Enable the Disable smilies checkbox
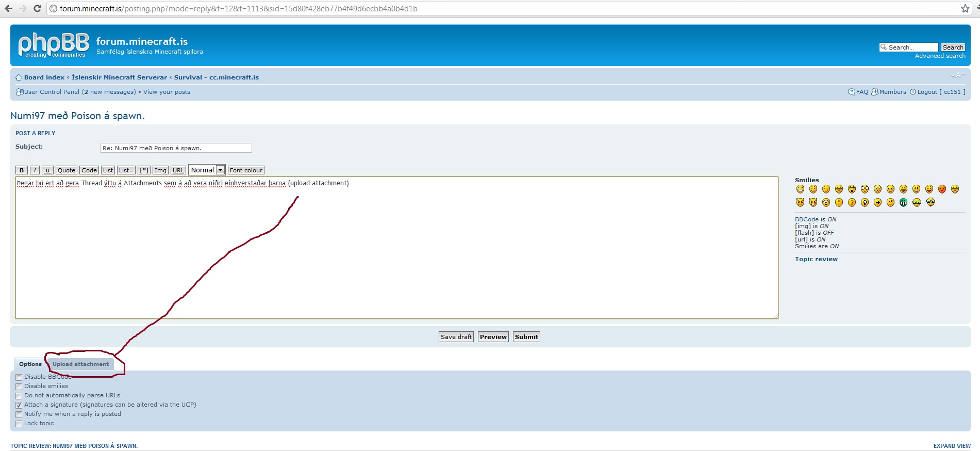The width and height of the screenshot is (980, 451). pyautogui.click(x=19, y=386)
